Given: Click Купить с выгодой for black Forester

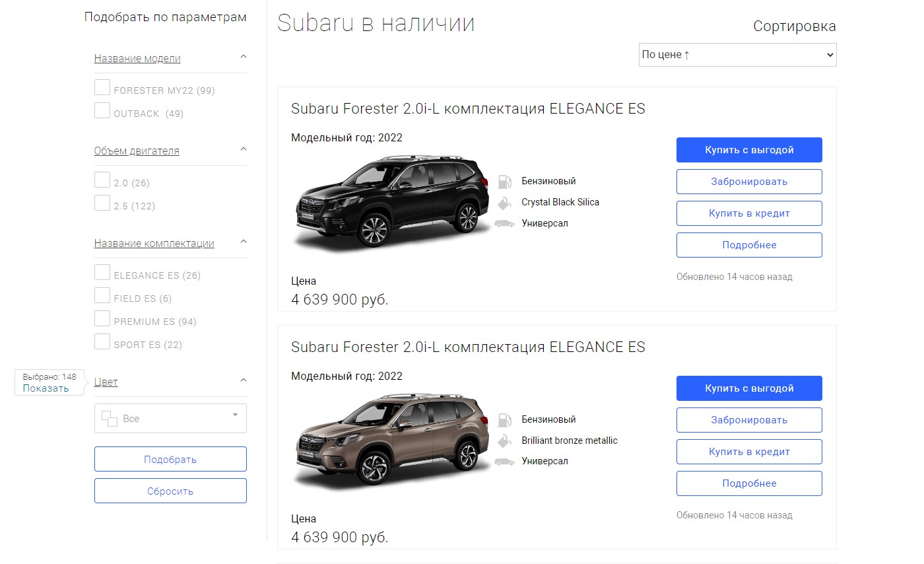Looking at the screenshot, I should 749,150.
